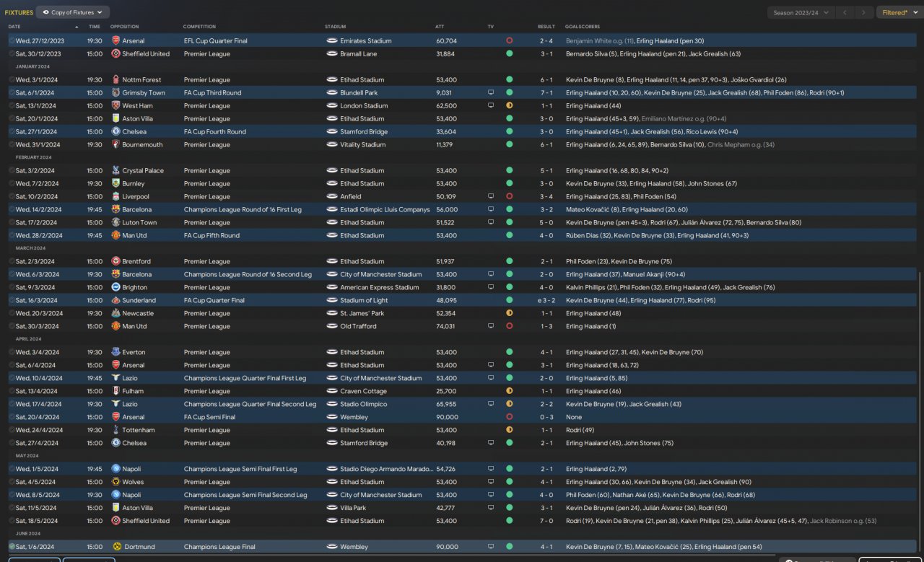Toggle the selection circle for the Fulham fixture
The image size is (924, 562).
tap(12, 392)
